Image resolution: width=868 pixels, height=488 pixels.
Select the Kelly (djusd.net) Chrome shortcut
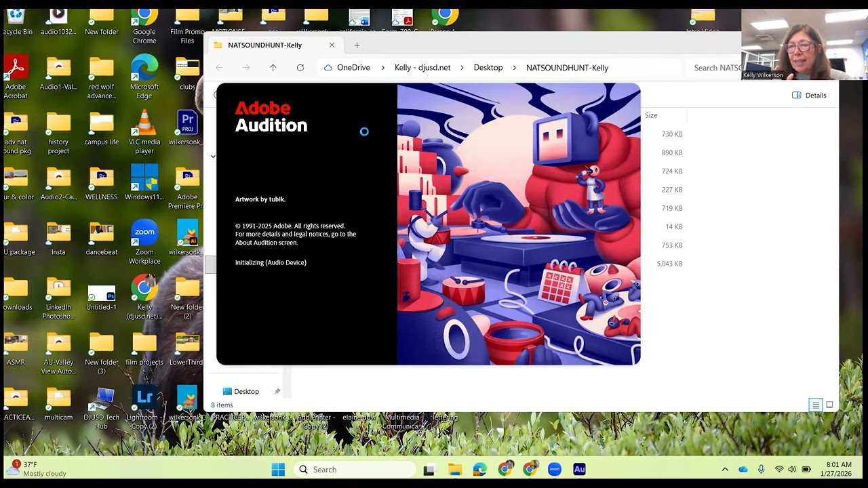pyautogui.click(x=144, y=298)
